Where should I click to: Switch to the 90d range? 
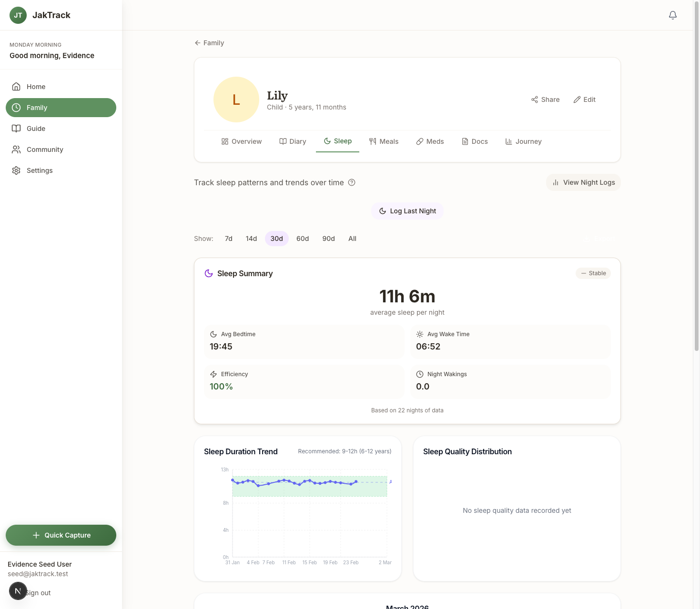click(328, 239)
